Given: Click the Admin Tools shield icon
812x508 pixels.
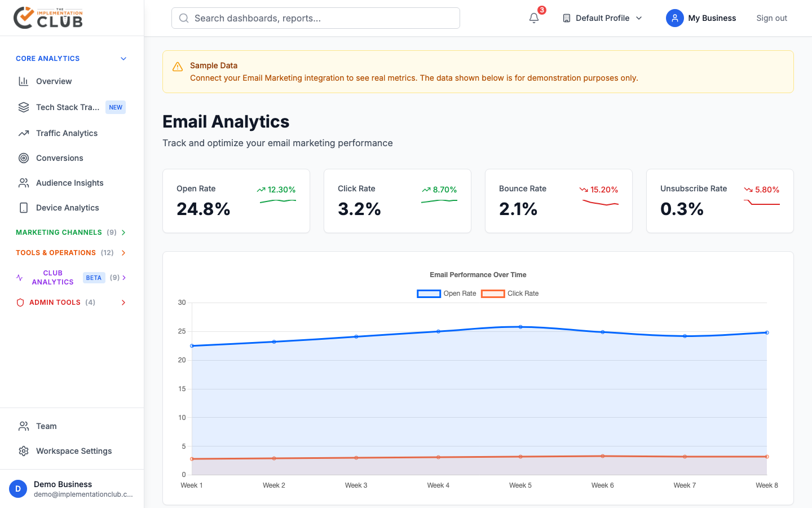Looking at the screenshot, I should [x=20, y=302].
